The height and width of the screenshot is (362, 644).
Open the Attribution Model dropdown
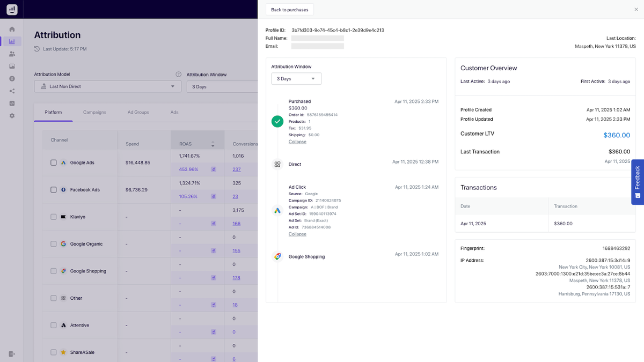pyautogui.click(x=107, y=86)
